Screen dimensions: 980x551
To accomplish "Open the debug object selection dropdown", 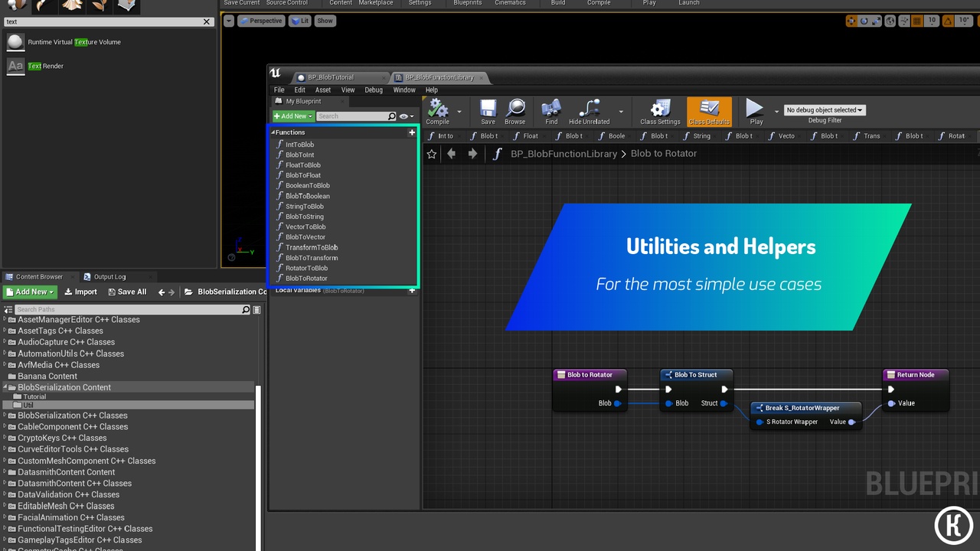I will click(x=825, y=110).
